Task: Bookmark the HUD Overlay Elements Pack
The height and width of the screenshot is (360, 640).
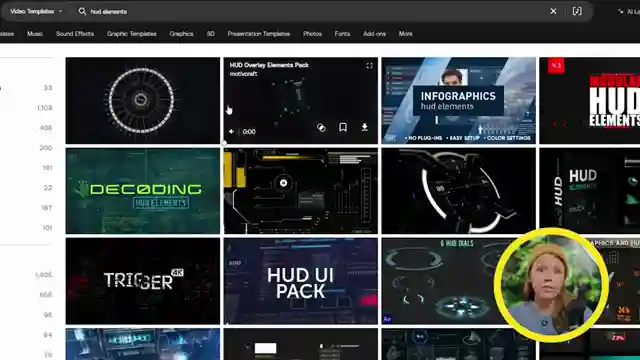Action: pos(343,127)
